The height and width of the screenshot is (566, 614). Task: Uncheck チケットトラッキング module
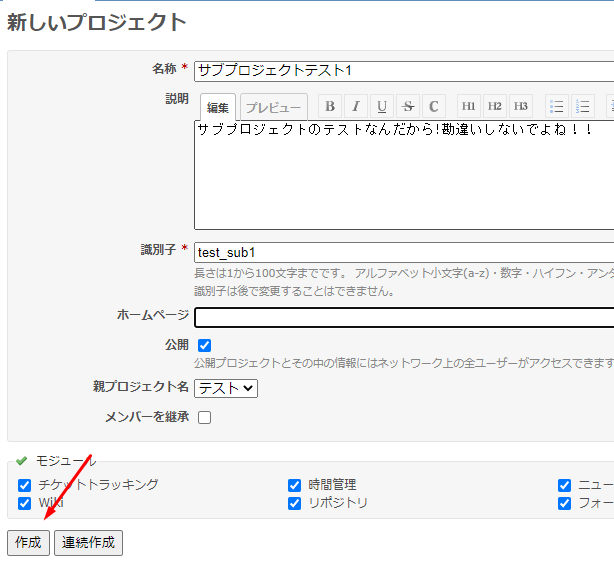tap(24, 485)
